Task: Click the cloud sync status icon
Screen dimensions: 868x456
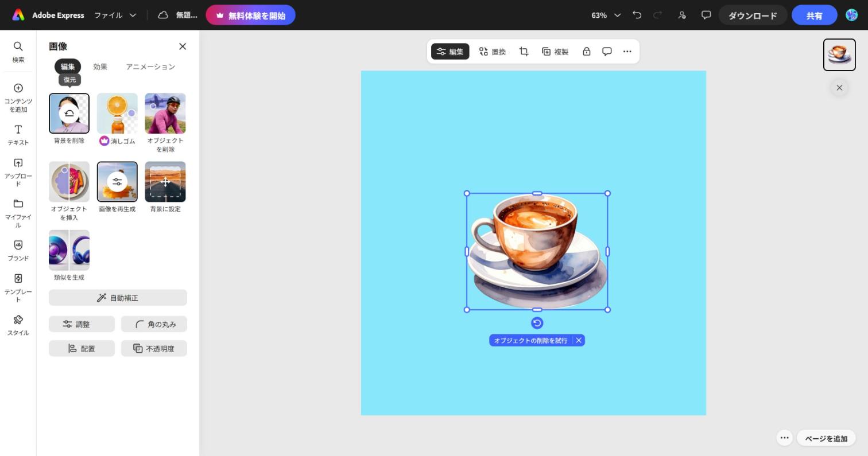Action: click(x=163, y=15)
